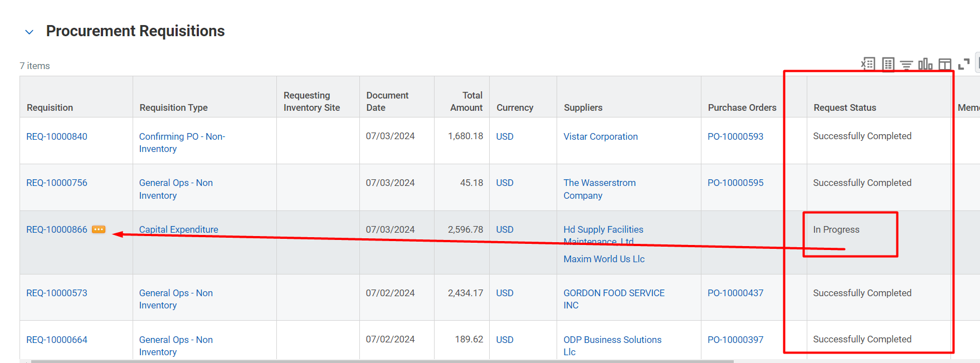The width and height of the screenshot is (980, 363).
Task: Export table to Excel
Action: 868,64
